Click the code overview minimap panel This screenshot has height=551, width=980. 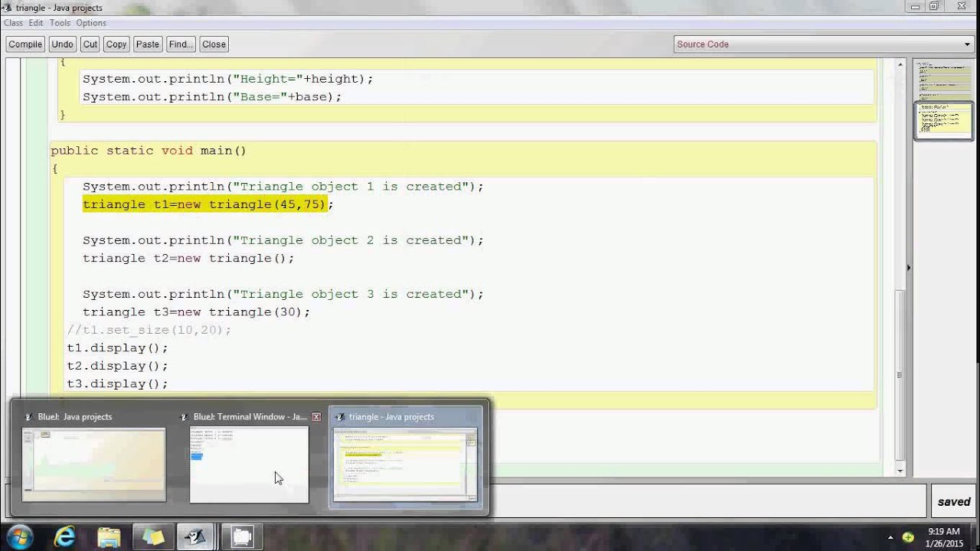click(943, 99)
